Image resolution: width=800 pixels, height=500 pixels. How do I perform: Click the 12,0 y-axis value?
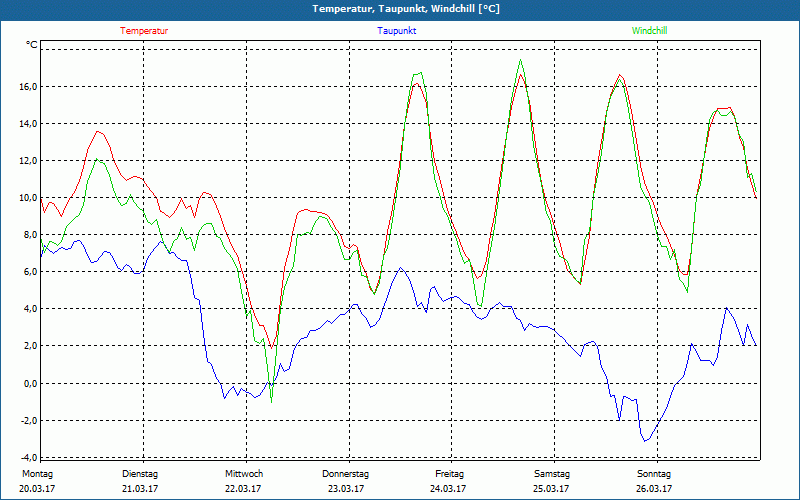pos(29,161)
